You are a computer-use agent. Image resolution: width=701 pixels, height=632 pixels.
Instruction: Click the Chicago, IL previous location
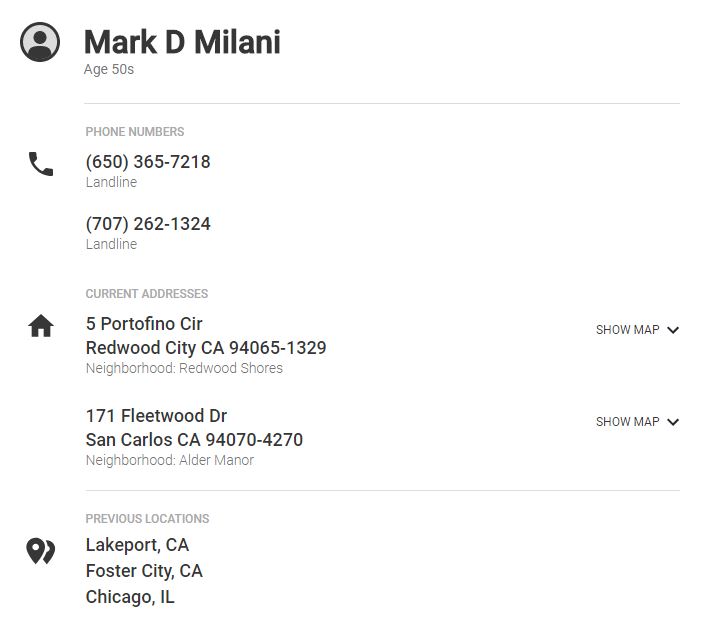130,597
